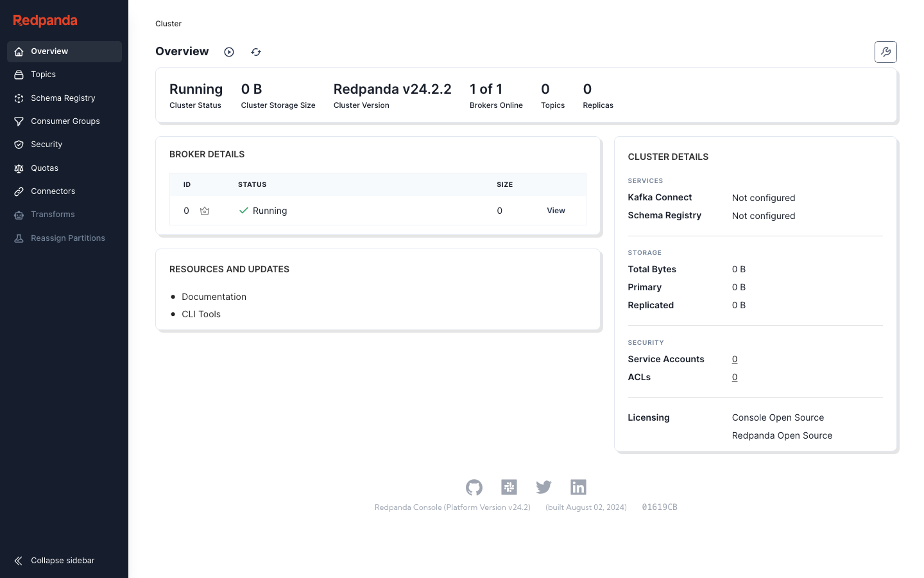Click the Cluster breadcrumb
Viewport: 924px width, 578px height.
pos(168,24)
